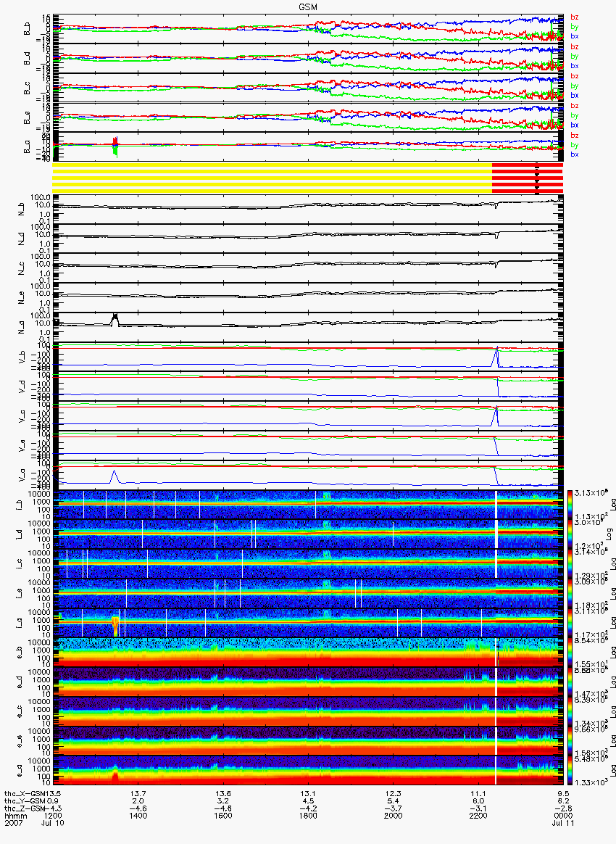Screen dimensions: 616x844
Task: Click the GSM title at top
Action: coord(308,7)
